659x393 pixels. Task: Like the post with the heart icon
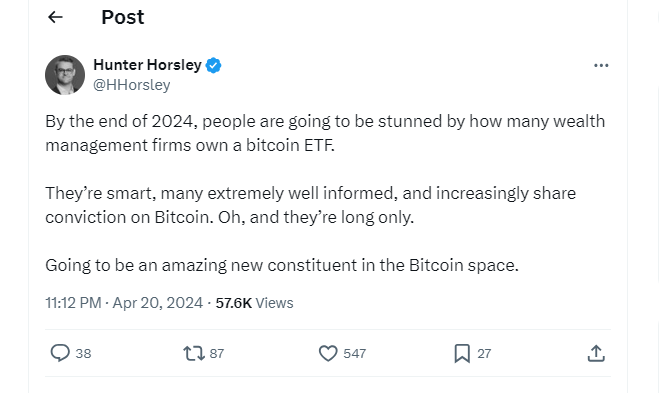click(328, 353)
